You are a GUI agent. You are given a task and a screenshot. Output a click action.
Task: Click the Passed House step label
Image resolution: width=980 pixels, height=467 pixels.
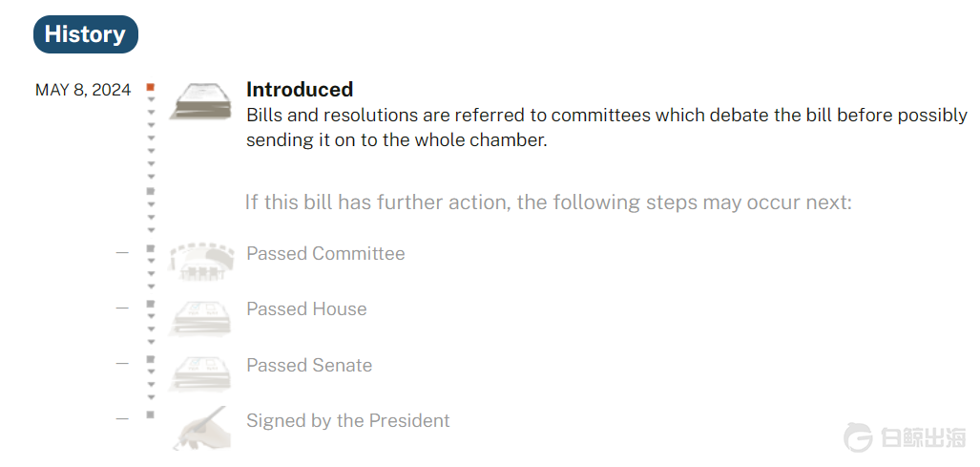(306, 309)
